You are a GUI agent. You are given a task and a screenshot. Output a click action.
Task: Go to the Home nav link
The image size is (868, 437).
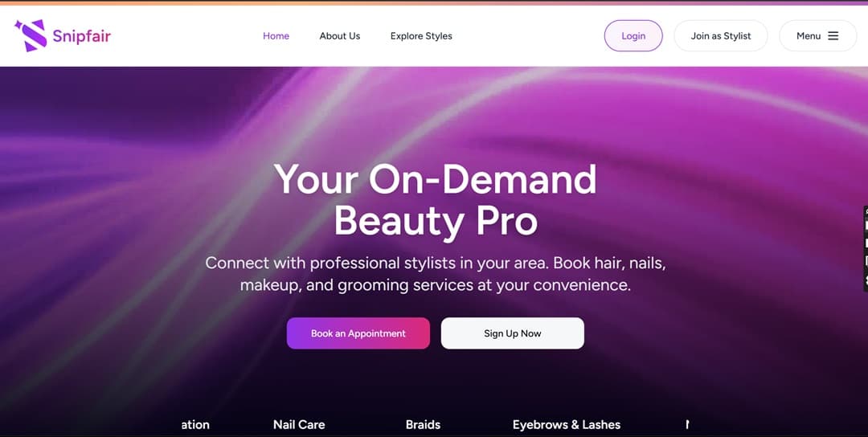276,36
